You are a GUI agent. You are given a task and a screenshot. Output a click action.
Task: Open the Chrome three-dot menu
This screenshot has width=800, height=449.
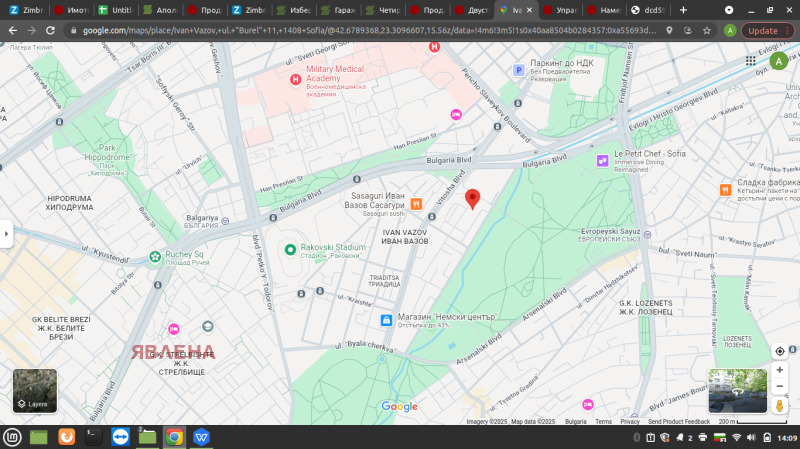click(x=788, y=31)
